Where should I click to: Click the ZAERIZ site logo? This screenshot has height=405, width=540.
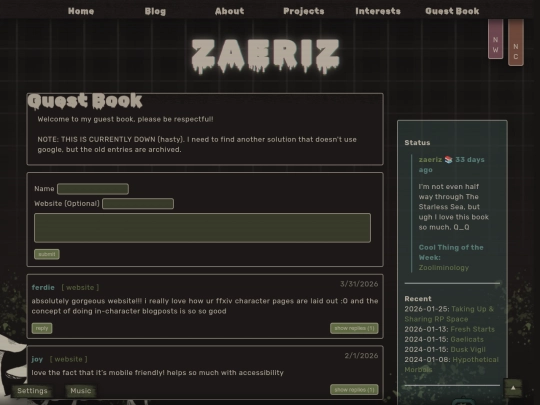pos(266,56)
